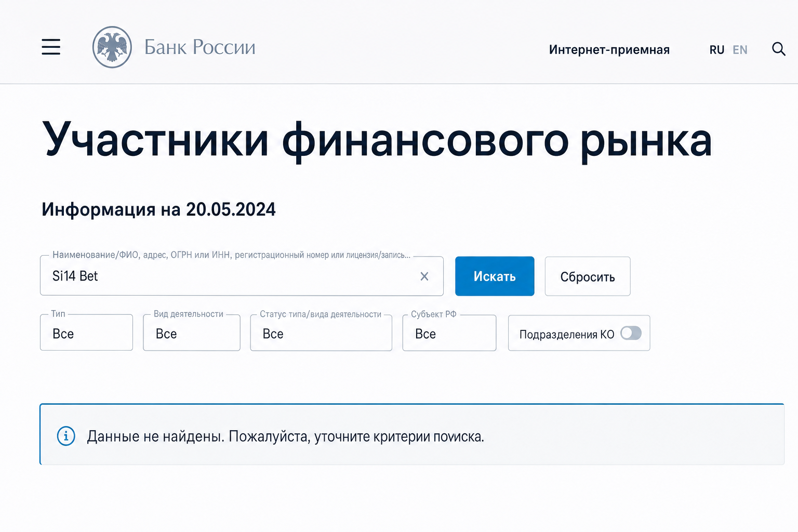Switch language to EN

[x=740, y=50]
